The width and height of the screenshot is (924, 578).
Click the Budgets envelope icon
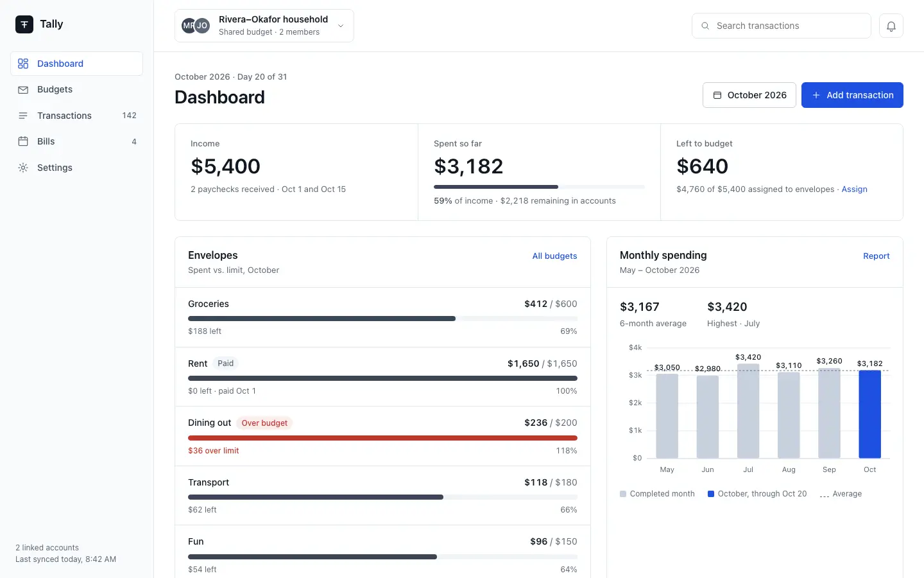click(23, 90)
